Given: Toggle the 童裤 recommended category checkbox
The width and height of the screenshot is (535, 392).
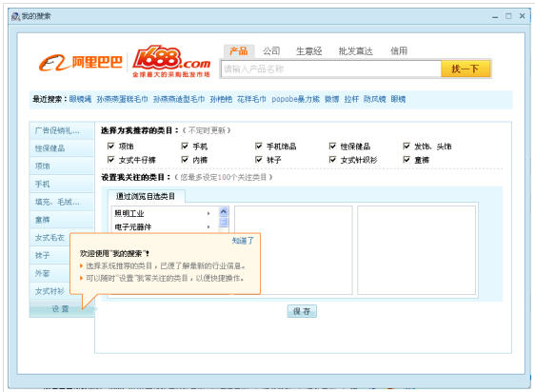Looking at the screenshot, I should tap(406, 159).
